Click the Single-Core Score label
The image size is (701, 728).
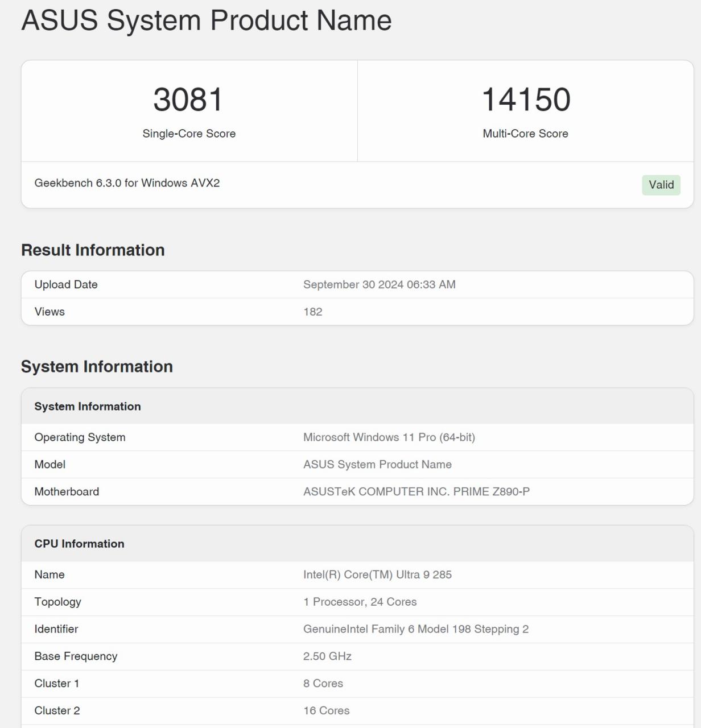(189, 134)
